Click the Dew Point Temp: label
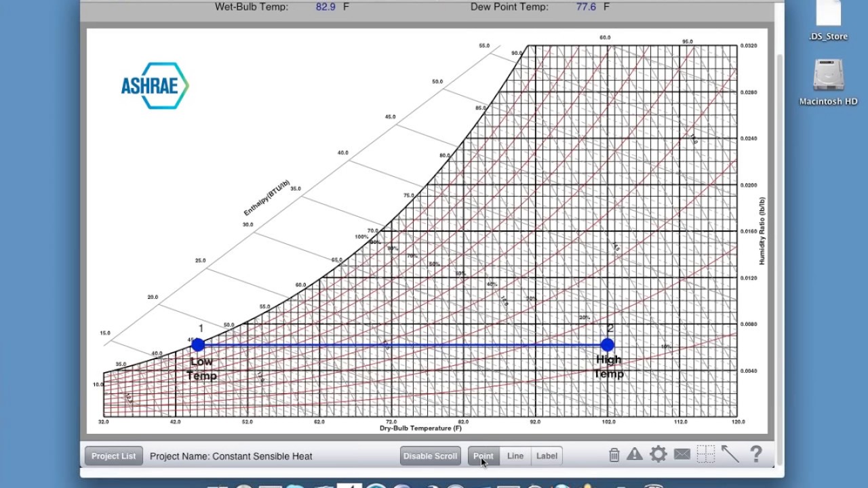This screenshot has height=488, width=868. pyautogui.click(x=509, y=7)
